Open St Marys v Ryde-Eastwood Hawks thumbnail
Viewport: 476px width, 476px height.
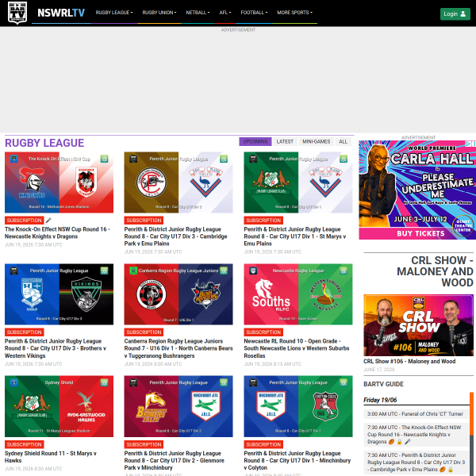tap(59, 406)
